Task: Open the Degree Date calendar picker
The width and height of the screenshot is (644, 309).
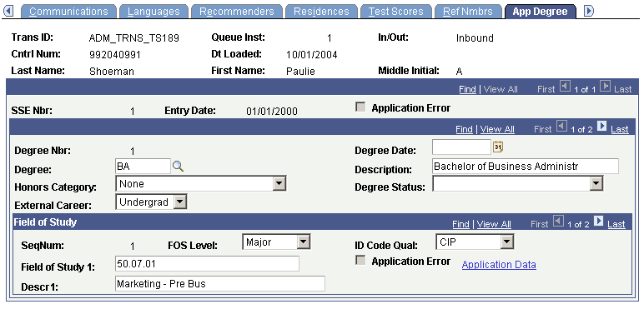Action: [498, 147]
